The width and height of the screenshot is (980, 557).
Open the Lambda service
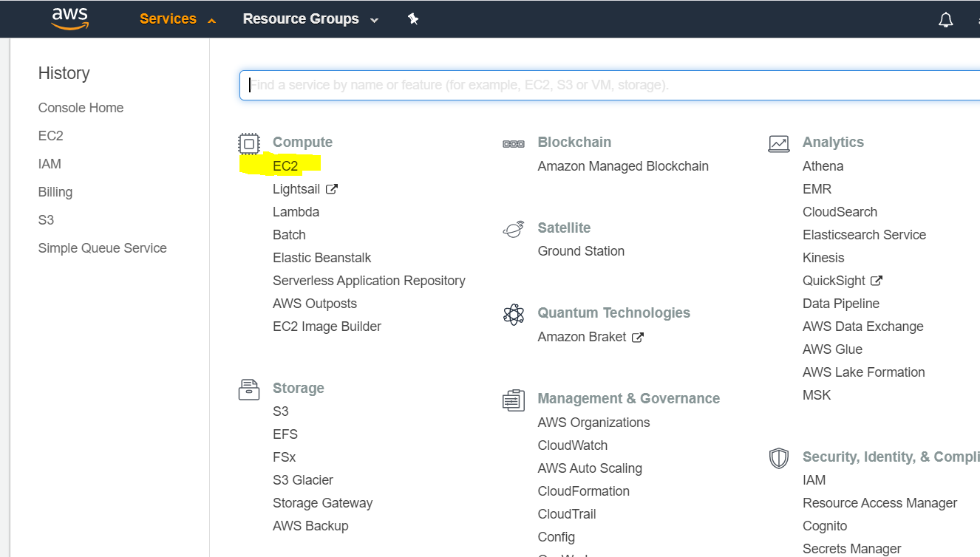pyautogui.click(x=296, y=212)
